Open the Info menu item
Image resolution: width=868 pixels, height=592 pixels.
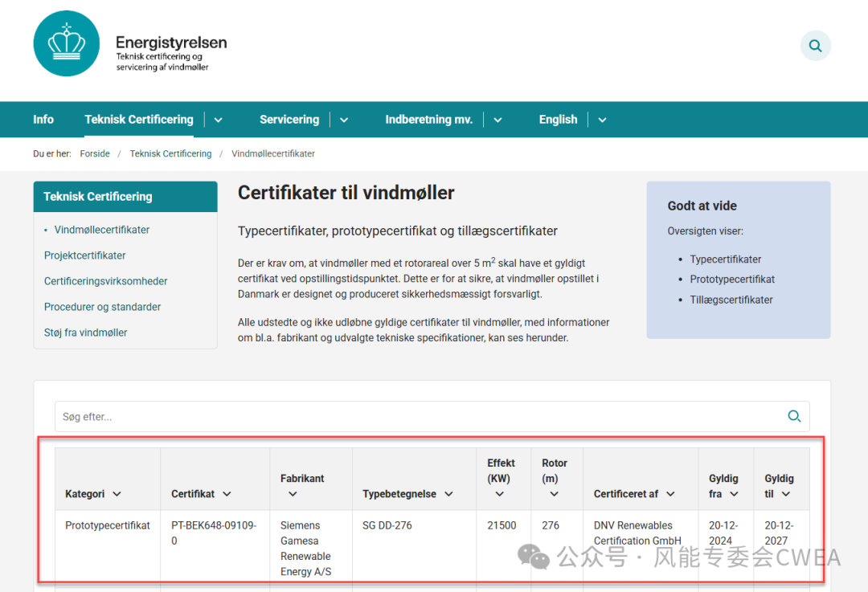43,120
